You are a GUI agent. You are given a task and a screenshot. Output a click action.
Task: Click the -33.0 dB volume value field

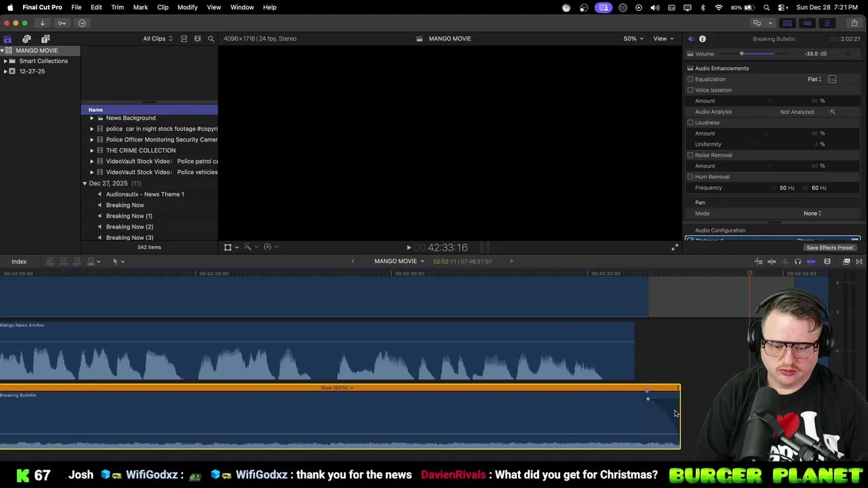pyautogui.click(x=815, y=54)
